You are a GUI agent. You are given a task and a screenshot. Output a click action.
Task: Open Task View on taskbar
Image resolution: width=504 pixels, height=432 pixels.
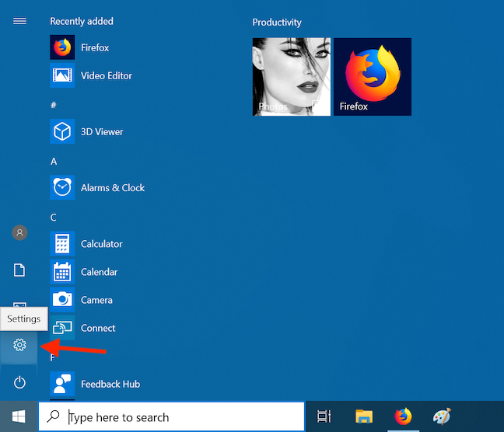pyautogui.click(x=324, y=416)
